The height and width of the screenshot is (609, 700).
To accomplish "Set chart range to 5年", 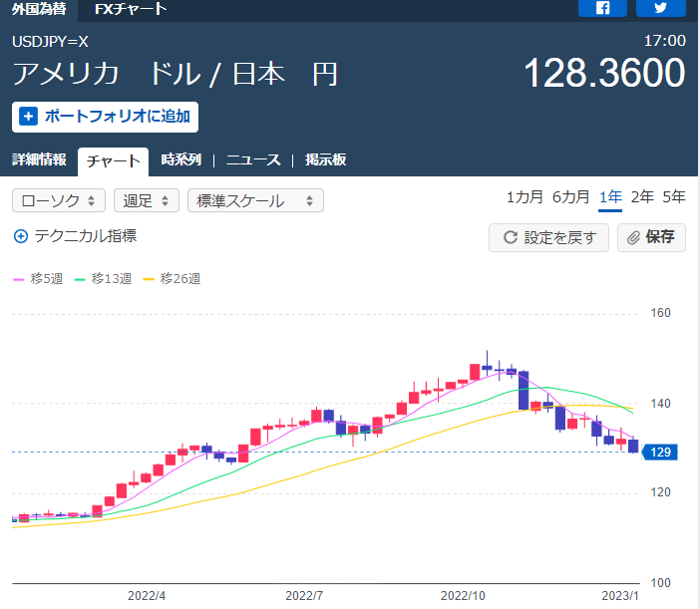I will tap(674, 196).
